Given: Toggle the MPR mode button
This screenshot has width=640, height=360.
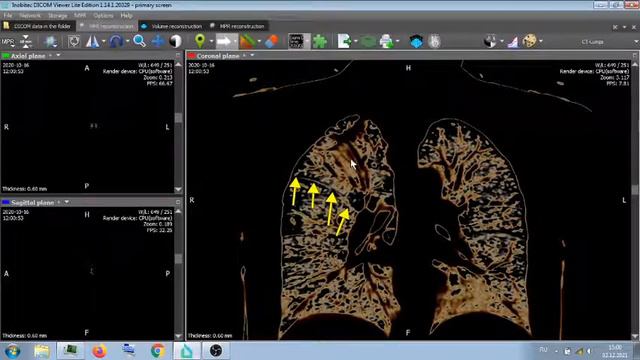Looking at the screenshot, I should pos(8,41).
